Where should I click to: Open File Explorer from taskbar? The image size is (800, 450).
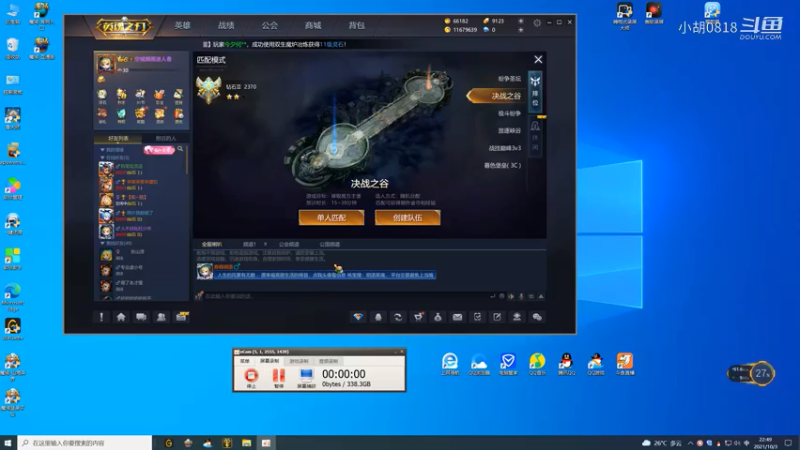pos(246,443)
